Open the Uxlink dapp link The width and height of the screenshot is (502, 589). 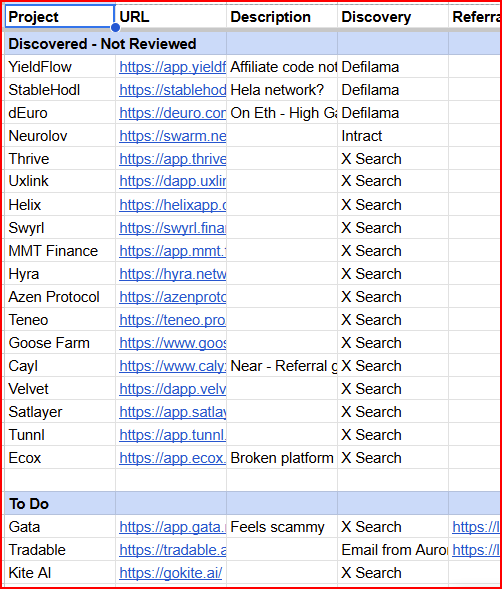(172, 181)
